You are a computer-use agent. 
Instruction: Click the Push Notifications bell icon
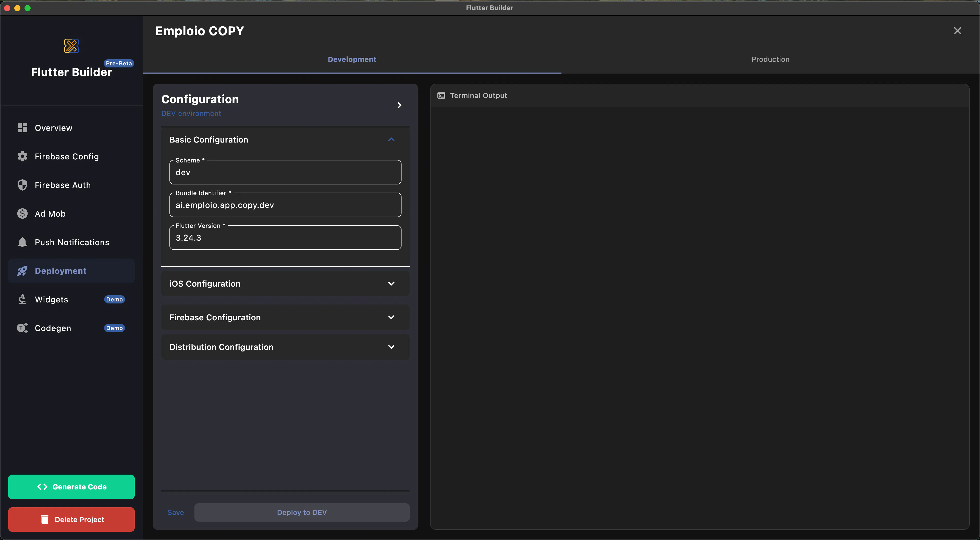point(22,242)
